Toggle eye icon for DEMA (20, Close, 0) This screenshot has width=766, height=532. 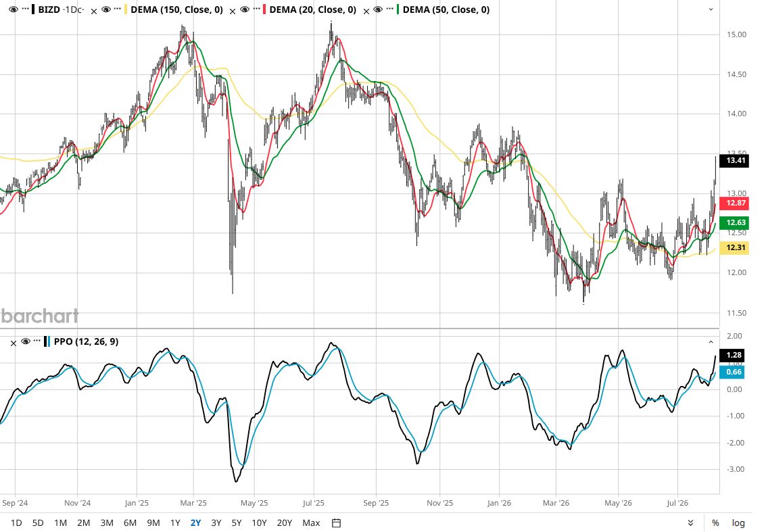point(245,9)
